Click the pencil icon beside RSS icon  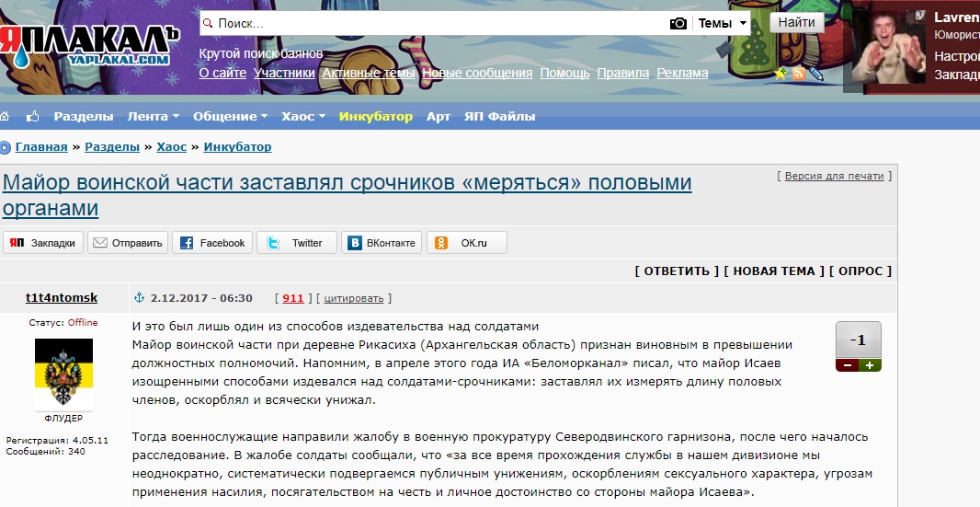[815, 74]
